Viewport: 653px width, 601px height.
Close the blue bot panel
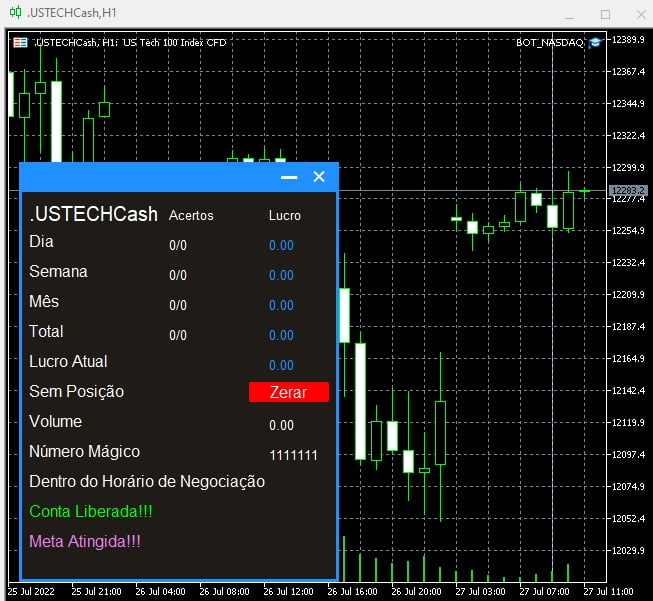click(x=319, y=177)
